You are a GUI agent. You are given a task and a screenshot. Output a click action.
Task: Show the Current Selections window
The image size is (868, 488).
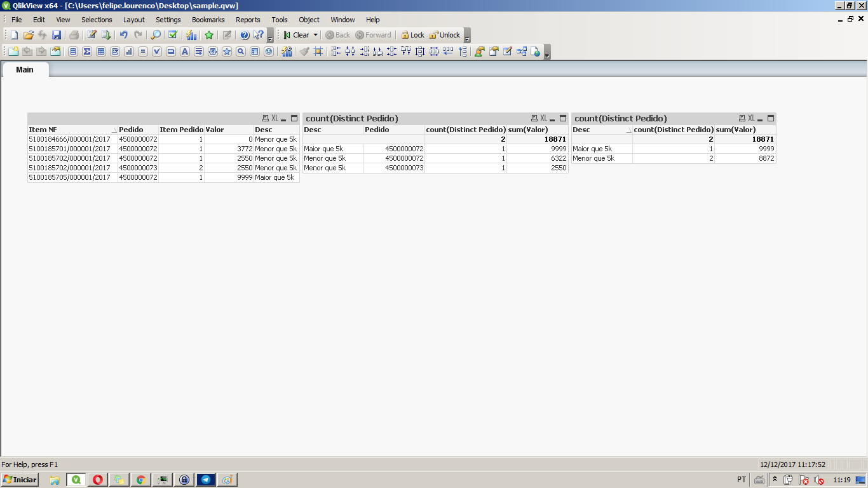(172, 35)
